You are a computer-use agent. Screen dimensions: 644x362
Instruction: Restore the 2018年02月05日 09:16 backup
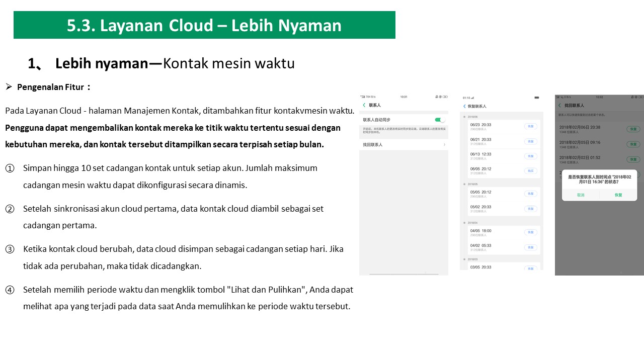point(633,144)
